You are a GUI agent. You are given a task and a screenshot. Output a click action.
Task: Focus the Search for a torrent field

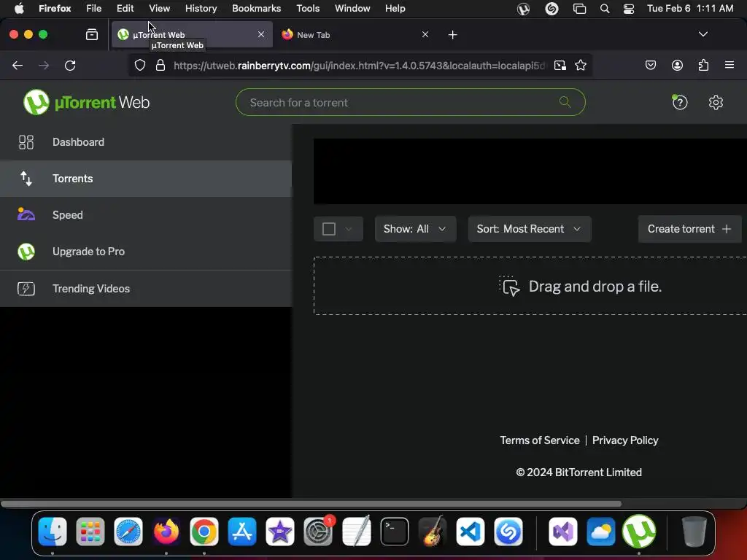click(x=410, y=102)
